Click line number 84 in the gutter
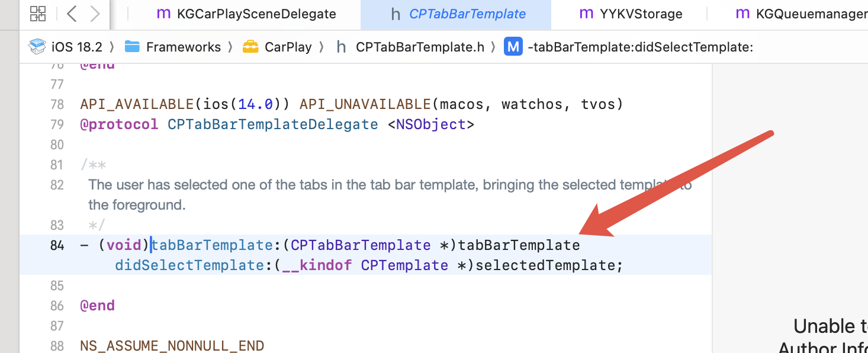Viewport: 868px width, 353px height. (57, 245)
